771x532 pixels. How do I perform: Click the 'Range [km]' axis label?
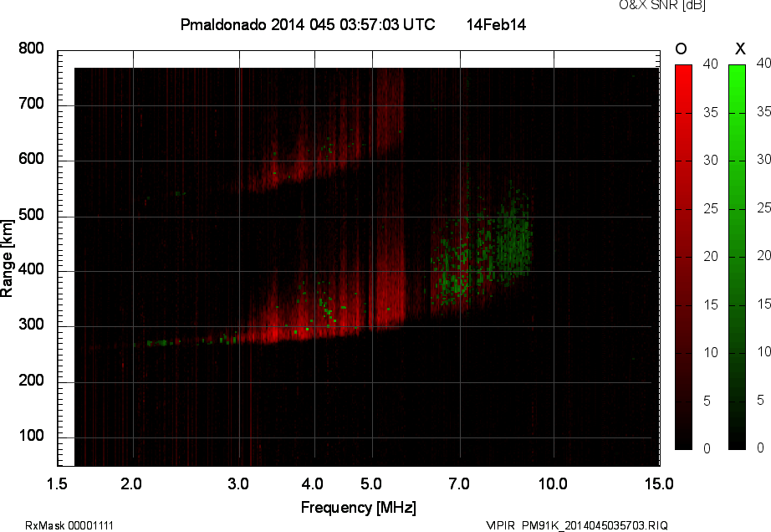tap(7, 258)
